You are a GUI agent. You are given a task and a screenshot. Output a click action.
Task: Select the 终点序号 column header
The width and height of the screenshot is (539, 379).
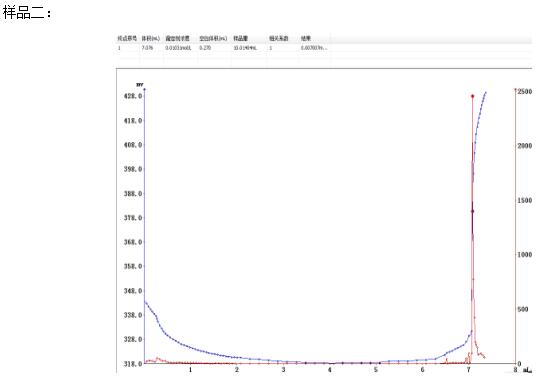pyautogui.click(x=128, y=38)
